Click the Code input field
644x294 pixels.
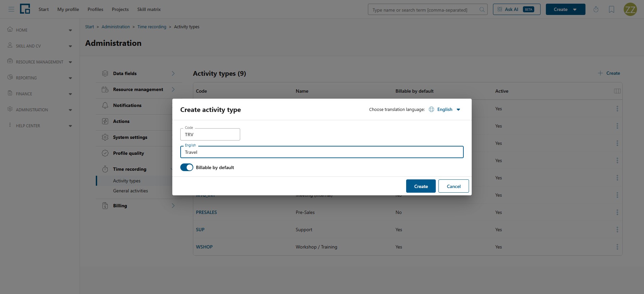coord(210,134)
